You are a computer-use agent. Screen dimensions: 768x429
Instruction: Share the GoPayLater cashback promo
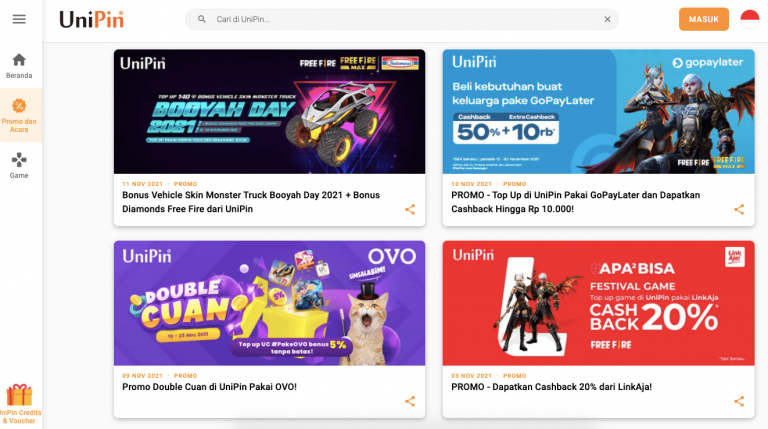pos(739,210)
